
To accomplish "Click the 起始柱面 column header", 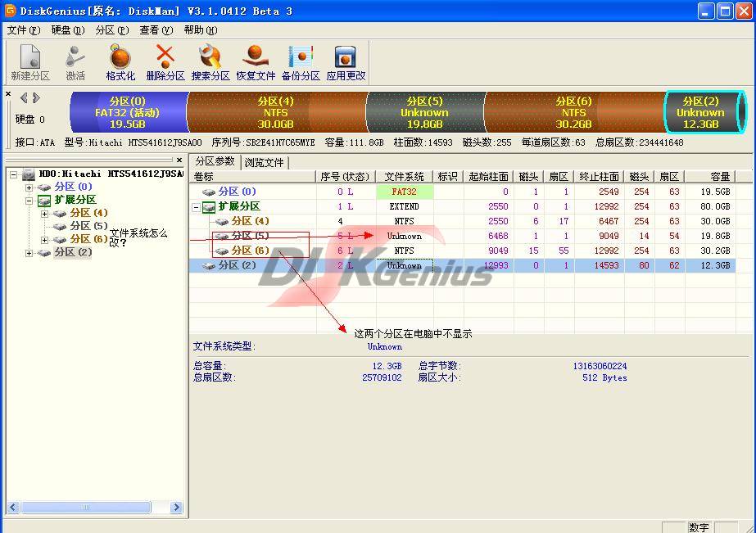I will click(x=488, y=177).
